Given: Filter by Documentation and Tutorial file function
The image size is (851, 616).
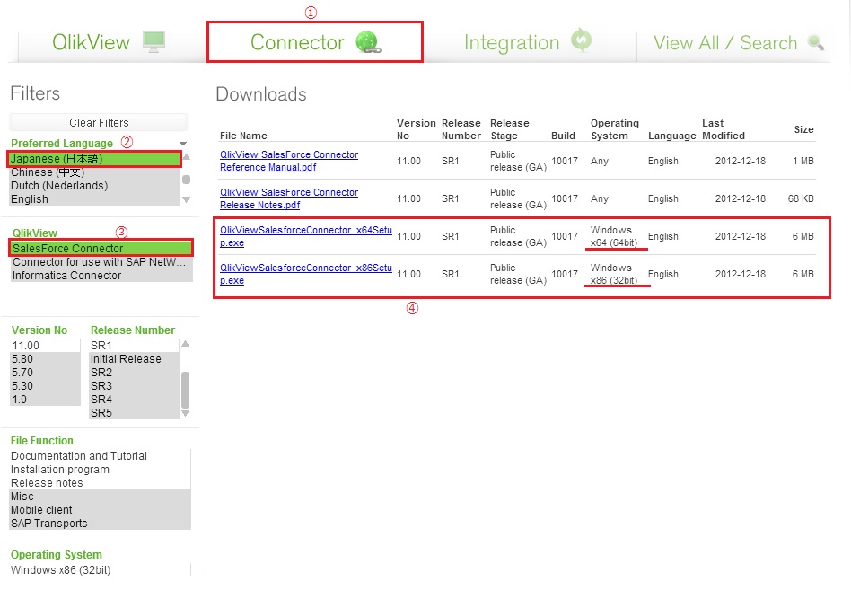Looking at the screenshot, I should 101,456.
